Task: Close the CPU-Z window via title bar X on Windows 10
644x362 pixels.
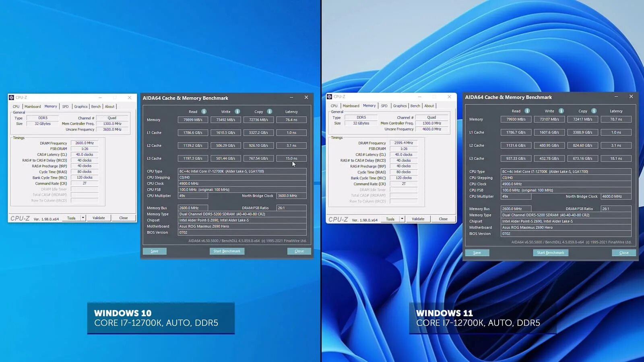Action: 130,97
